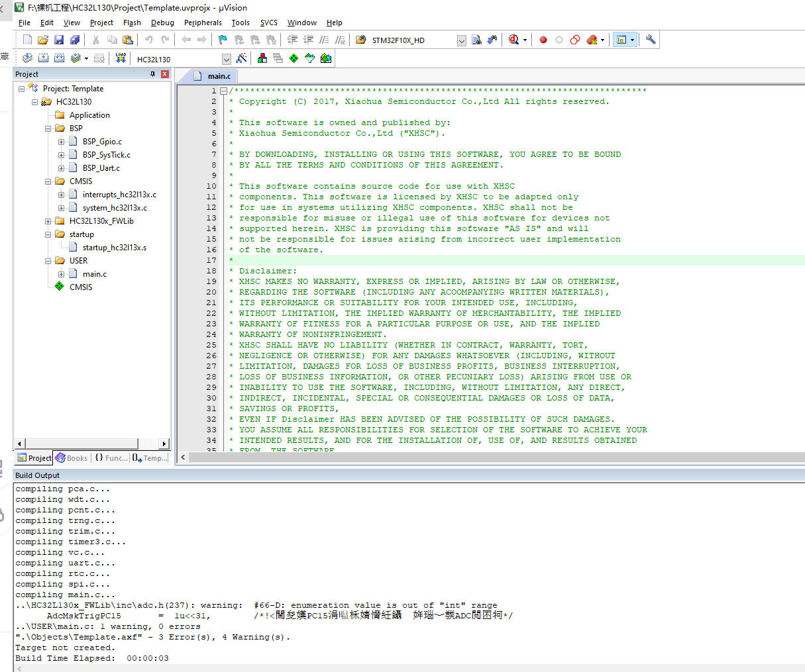Select main.c in project tree
Viewport: 805px width, 672px height.
click(95, 274)
